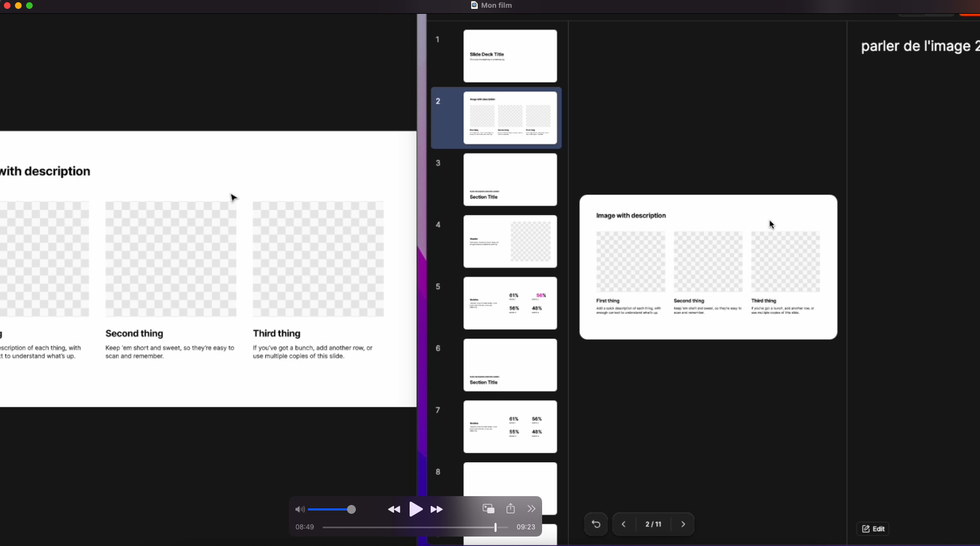Click the Mon film window title

pos(496,6)
